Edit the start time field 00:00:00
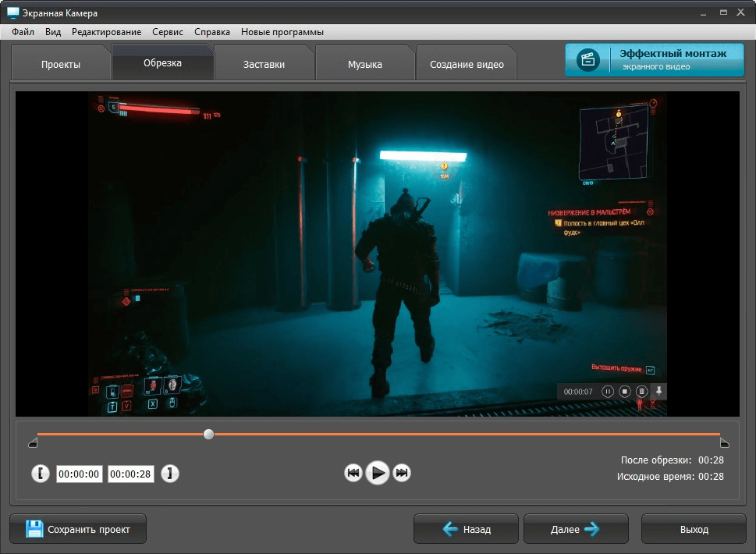The width and height of the screenshot is (756, 554). click(x=79, y=474)
